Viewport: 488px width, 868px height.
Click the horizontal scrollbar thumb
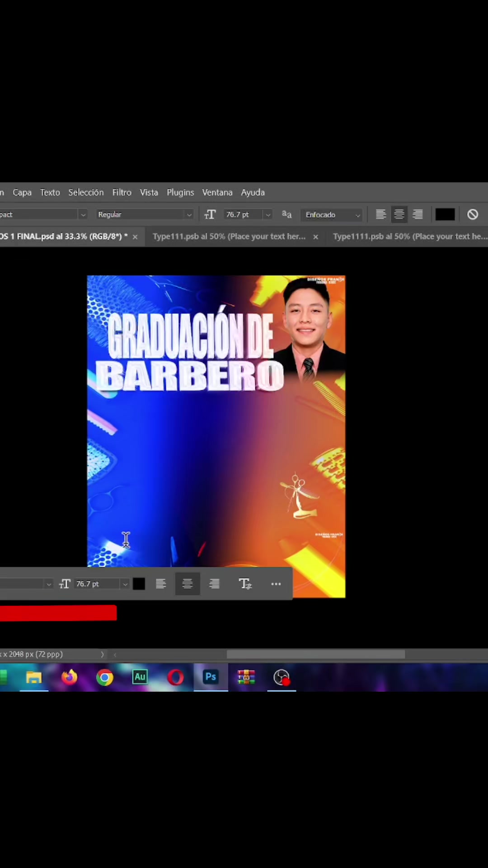(316, 654)
